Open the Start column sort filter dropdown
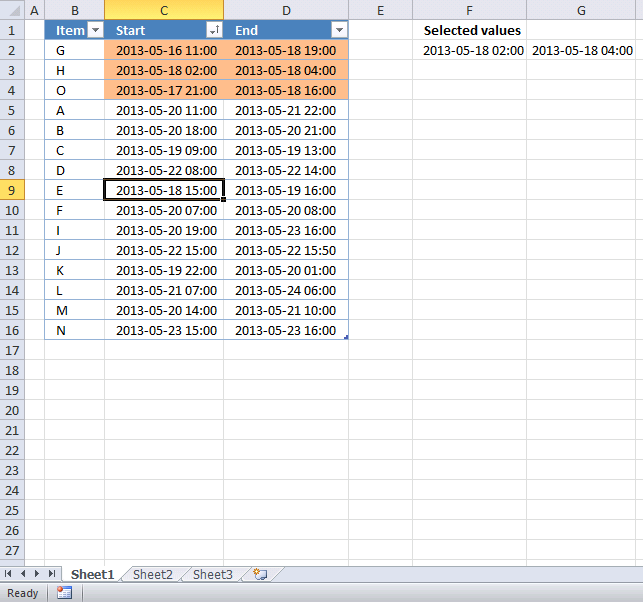The width and height of the screenshot is (643, 602). (214, 30)
